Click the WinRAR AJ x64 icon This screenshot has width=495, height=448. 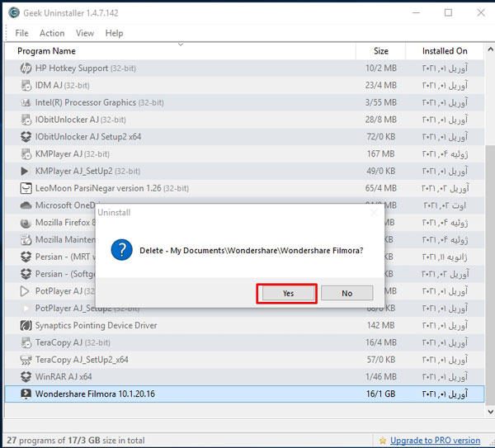point(26,377)
